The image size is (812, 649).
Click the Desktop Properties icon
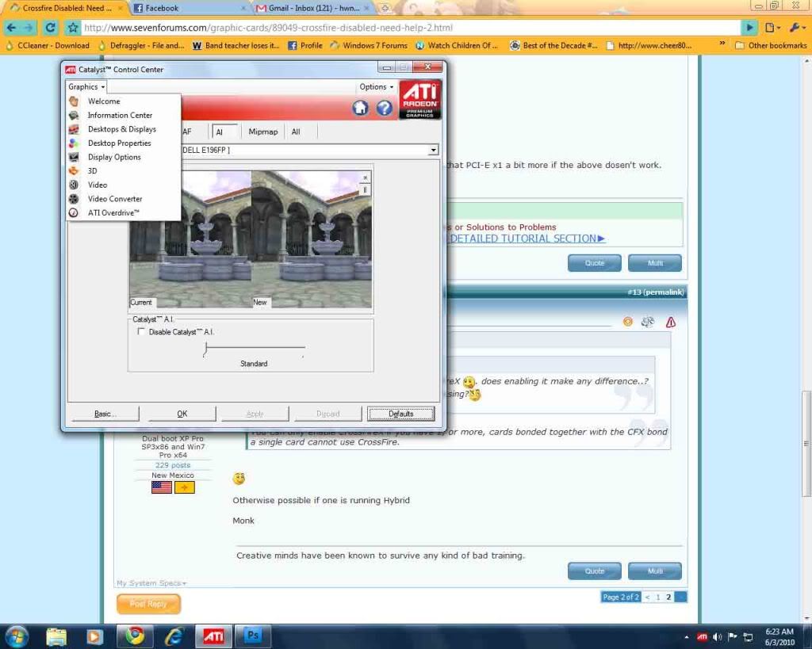point(74,143)
